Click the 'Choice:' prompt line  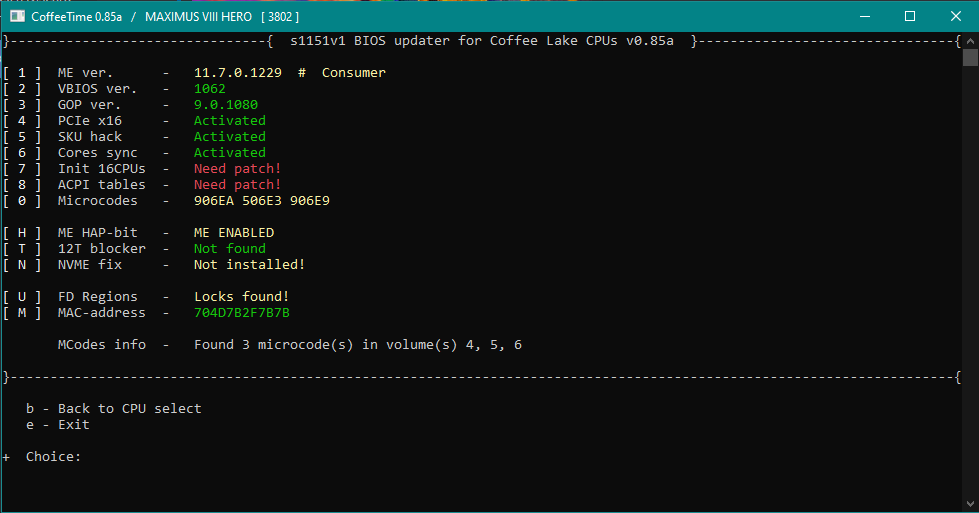53,457
